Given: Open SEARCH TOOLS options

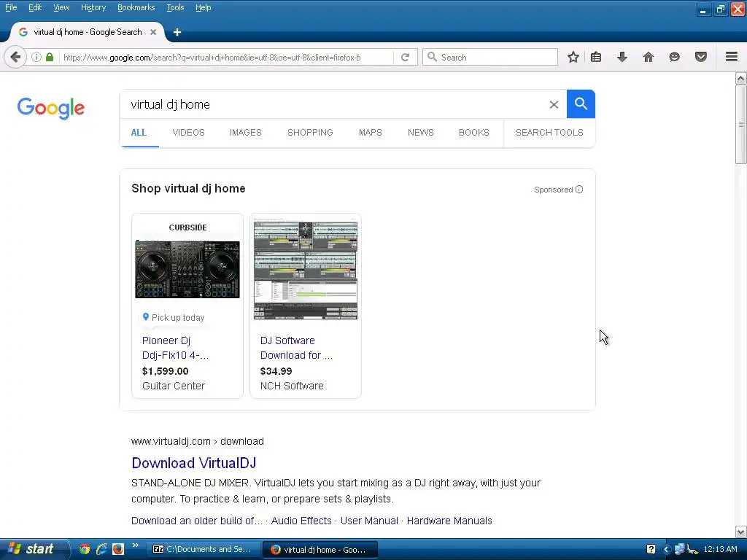Looking at the screenshot, I should click(x=549, y=133).
